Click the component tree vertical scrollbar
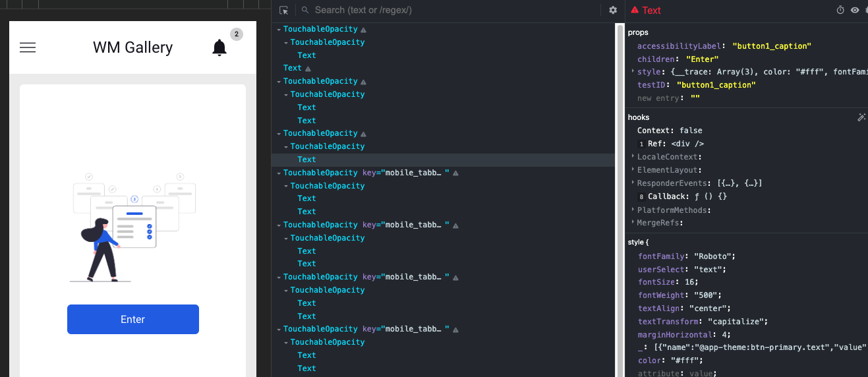 (620, 198)
